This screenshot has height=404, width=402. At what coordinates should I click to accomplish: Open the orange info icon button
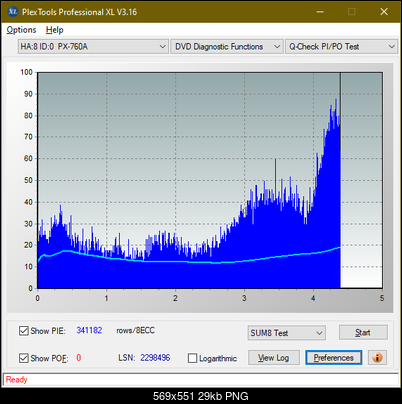click(x=377, y=358)
